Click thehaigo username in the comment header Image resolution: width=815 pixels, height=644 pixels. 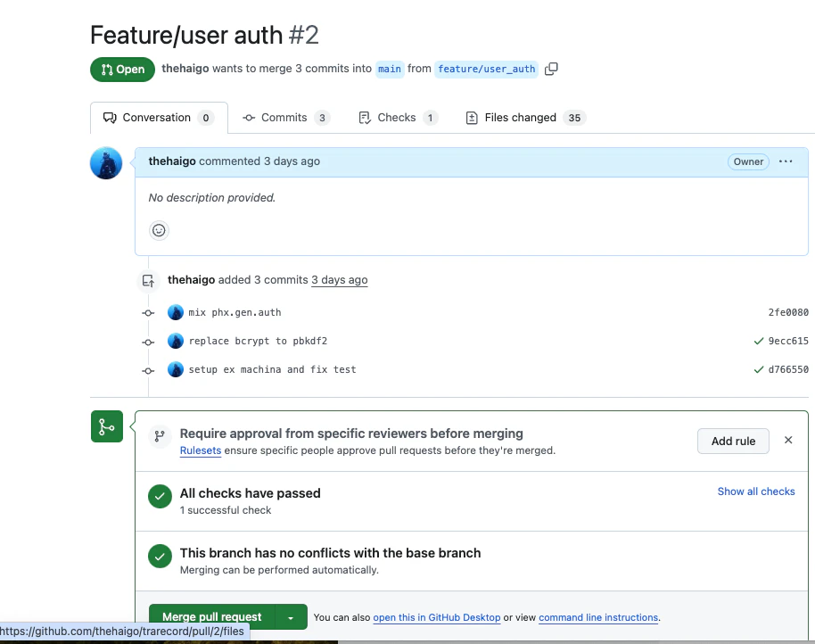pos(172,161)
